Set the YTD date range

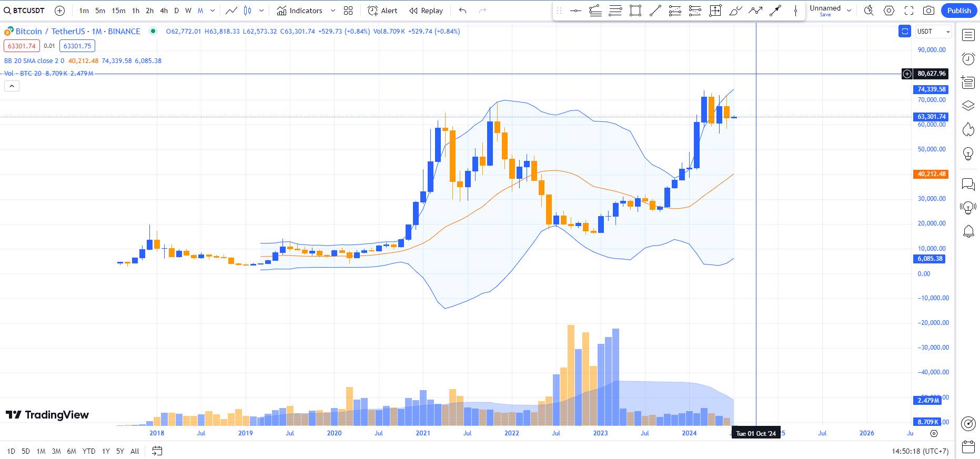click(89, 451)
